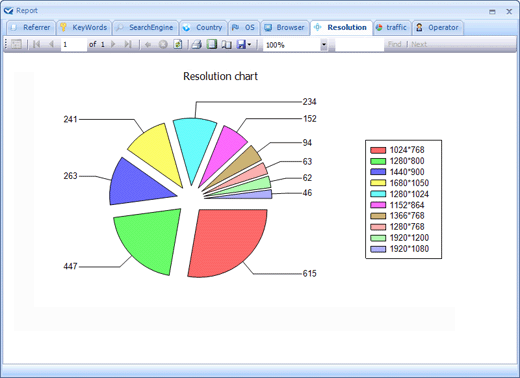520x378 pixels.
Task: Click the export save disk icon
Action: (241, 44)
